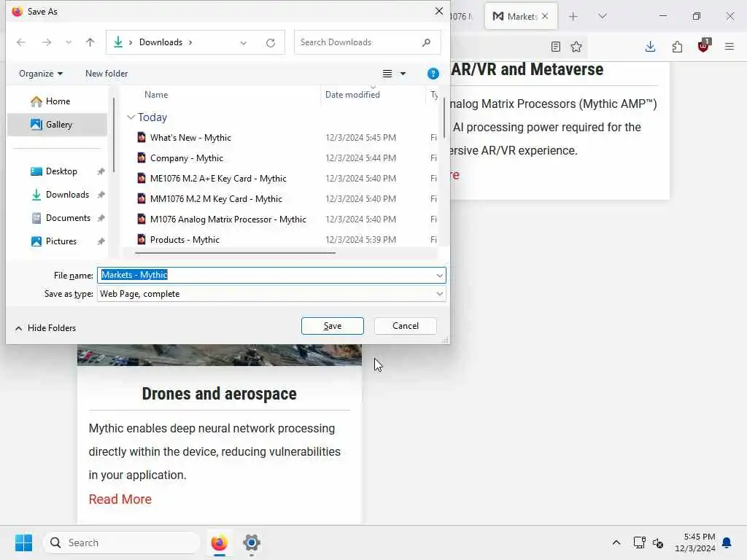Collapse with Hide Folders
747x560 pixels.
click(46, 328)
